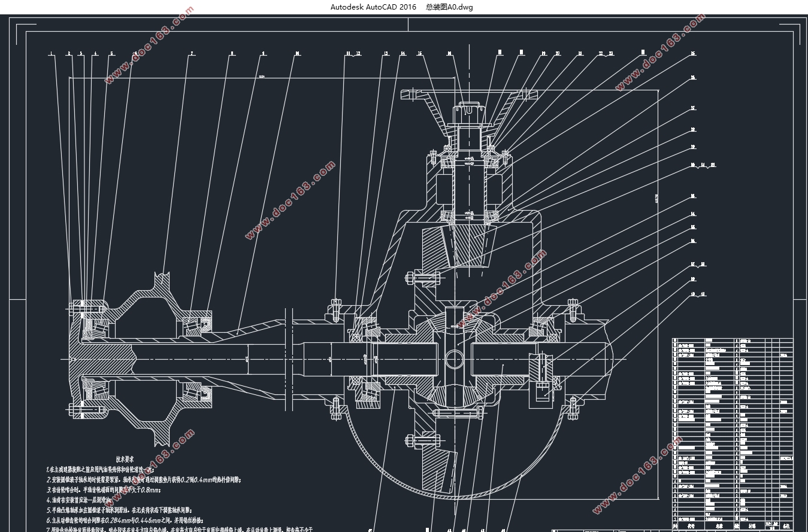Image resolution: width=808 pixels, height=532 pixels.
Task: Select the differential cross pin circle
Action: click(455, 359)
